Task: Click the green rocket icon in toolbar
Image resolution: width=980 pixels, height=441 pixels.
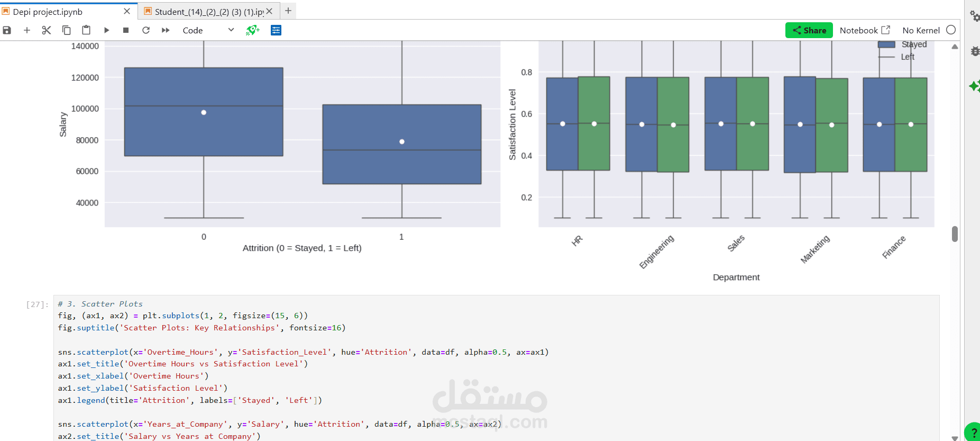Action: (x=253, y=30)
